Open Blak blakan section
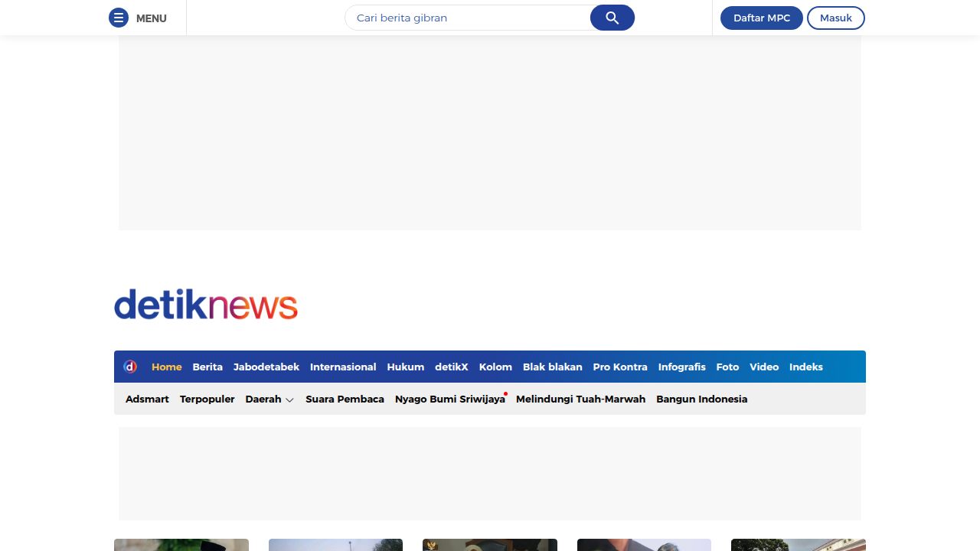This screenshot has width=980, height=551. click(x=553, y=367)
